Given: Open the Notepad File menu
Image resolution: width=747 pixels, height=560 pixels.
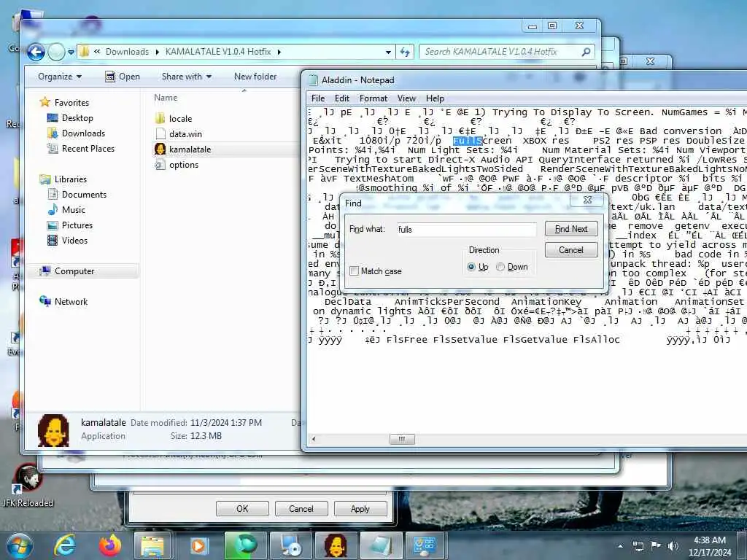Looking at the screenshot, I should pos(318,98).
